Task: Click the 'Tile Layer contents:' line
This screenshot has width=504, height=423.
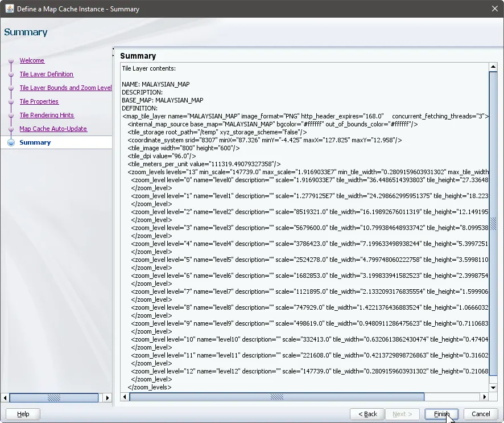Action: pyautogui.click(x=149, y=68)
